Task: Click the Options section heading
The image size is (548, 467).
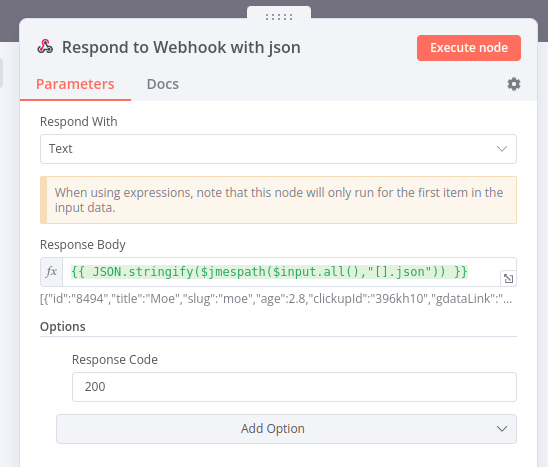Action: (63, 326)
